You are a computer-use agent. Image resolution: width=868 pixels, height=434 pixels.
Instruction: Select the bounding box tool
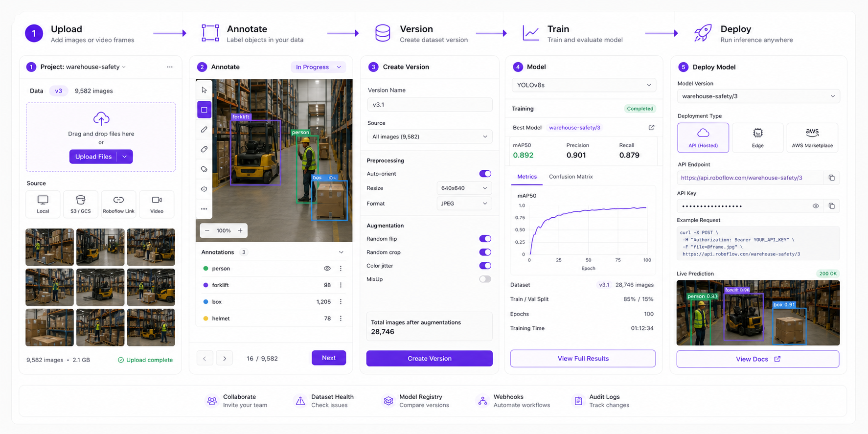(x=204, y=110)
